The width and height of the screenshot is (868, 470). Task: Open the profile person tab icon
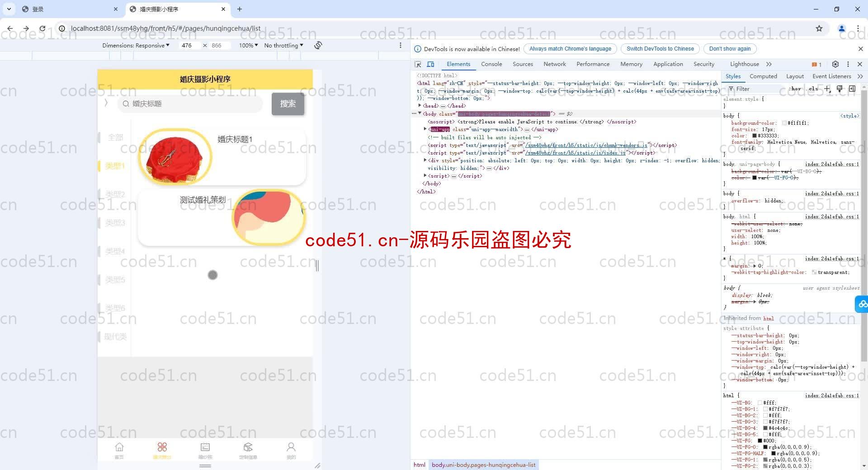point(291,447)
